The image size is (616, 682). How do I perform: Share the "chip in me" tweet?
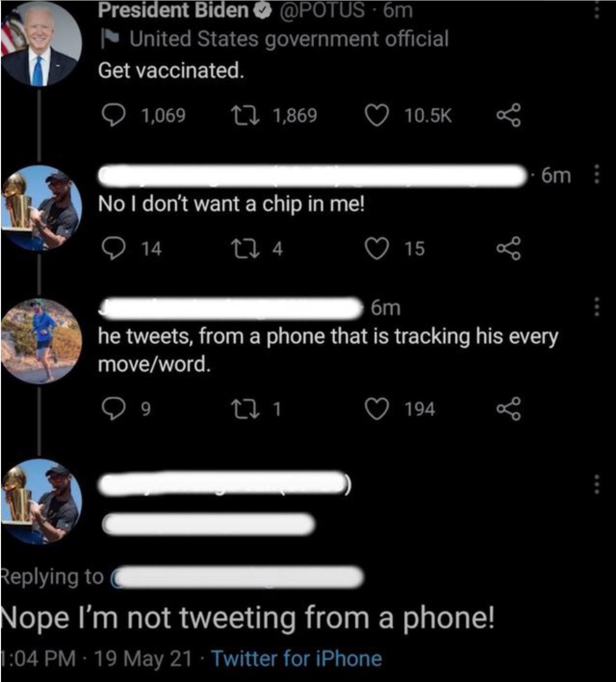tap(509, 248)
